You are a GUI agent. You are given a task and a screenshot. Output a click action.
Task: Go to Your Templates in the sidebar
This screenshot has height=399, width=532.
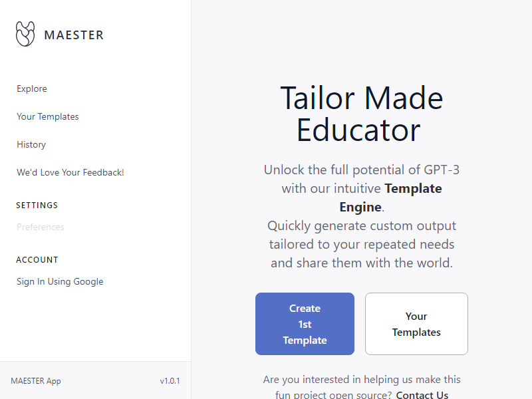pyautogui.click(x=48, y=117)
